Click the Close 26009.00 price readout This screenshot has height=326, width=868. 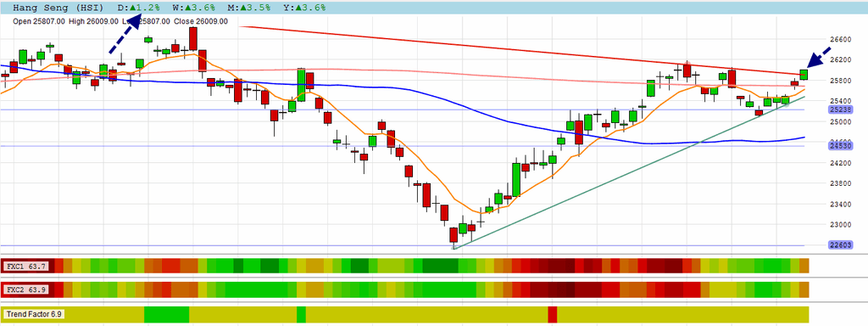click(x=200, y=21)
